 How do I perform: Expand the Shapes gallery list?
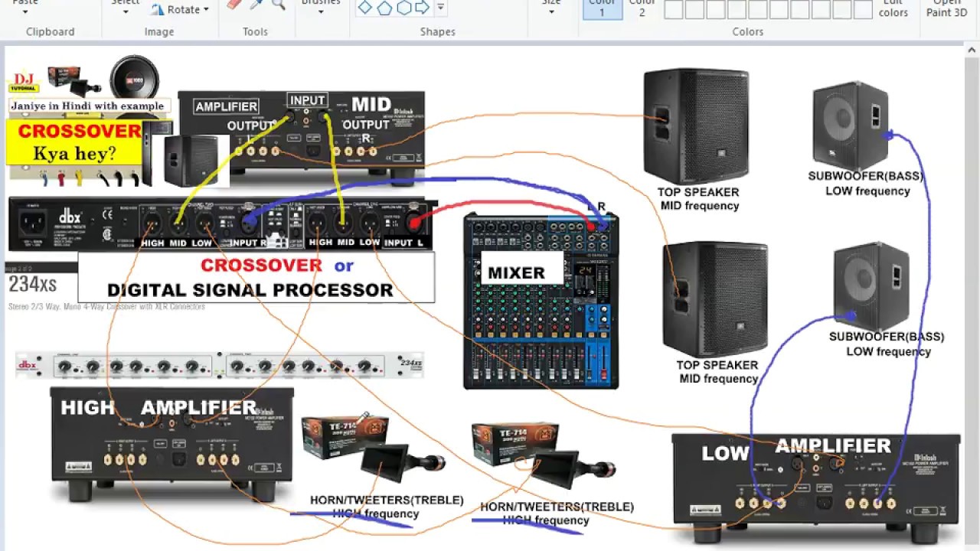click(x=440, y=8)
